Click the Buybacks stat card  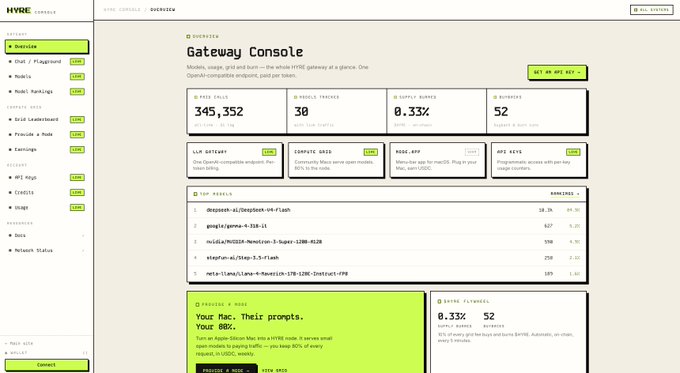536,111
